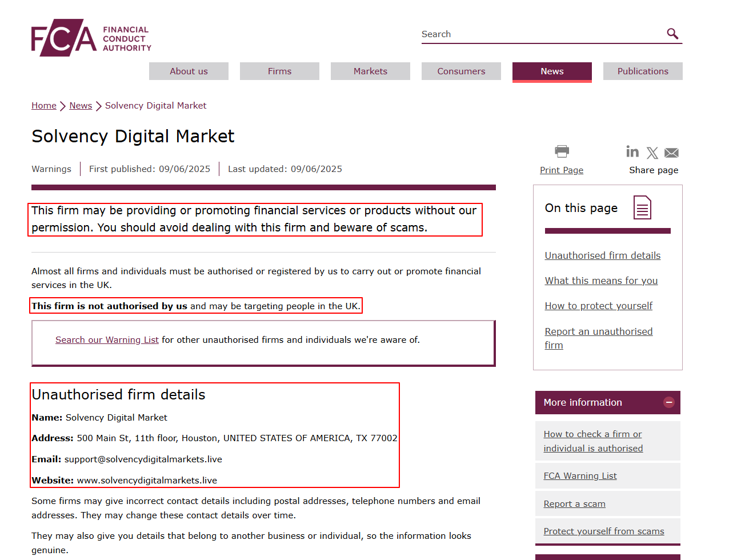Screen dimensions: 741x560
Task: Jump to How to protect yourself
Action: [x=599, y=306]
